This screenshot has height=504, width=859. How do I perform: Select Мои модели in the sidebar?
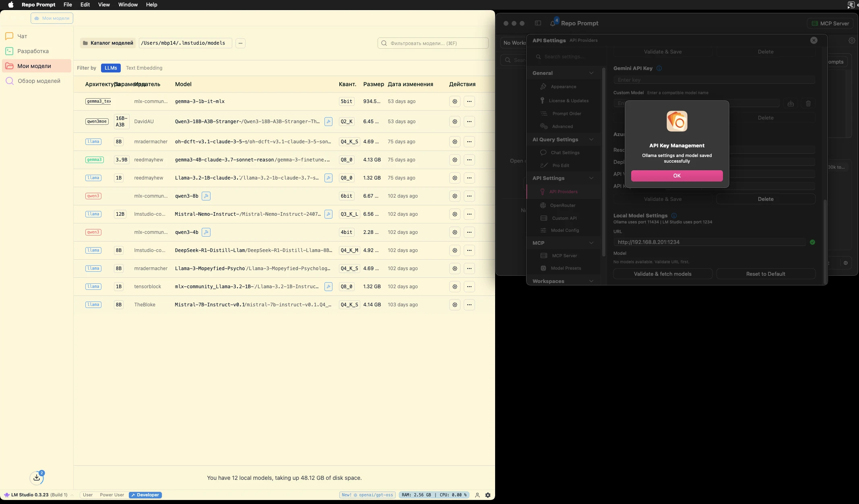tap(36, 66)
